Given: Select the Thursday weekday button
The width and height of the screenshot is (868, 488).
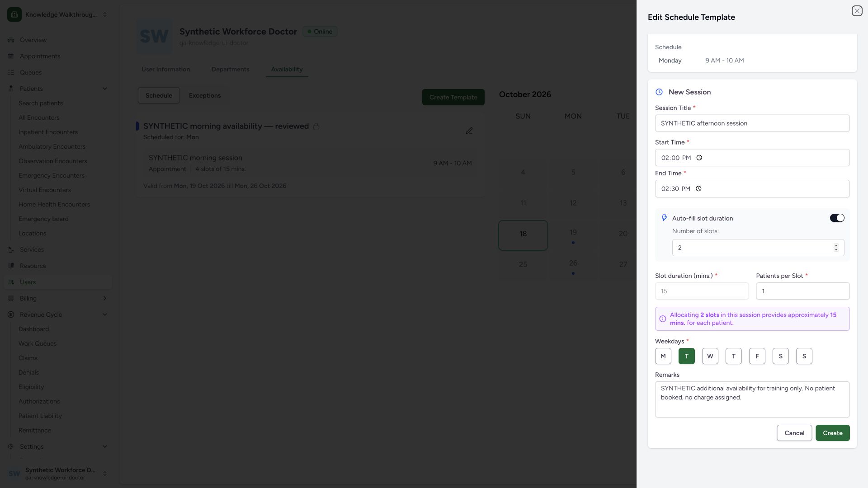Looking at the screenshot, I should (733, 356).
